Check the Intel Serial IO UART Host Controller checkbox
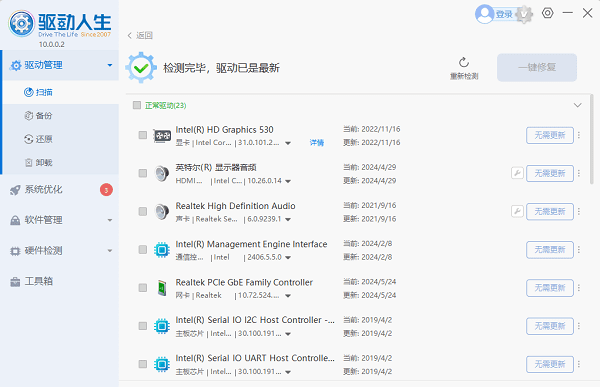Screen dimensions: 600x387 pyautogui.click(x=143, y=364)
